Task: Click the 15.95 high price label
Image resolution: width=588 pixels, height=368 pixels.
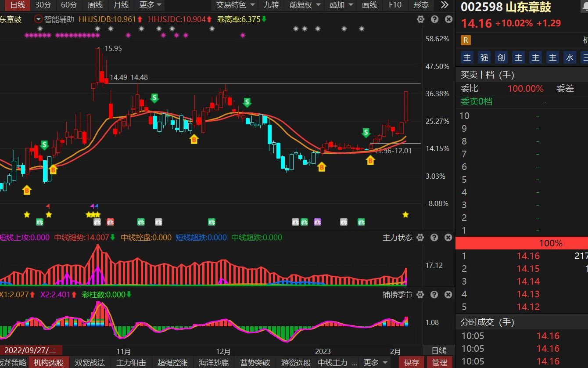Action: coord(113,49)
